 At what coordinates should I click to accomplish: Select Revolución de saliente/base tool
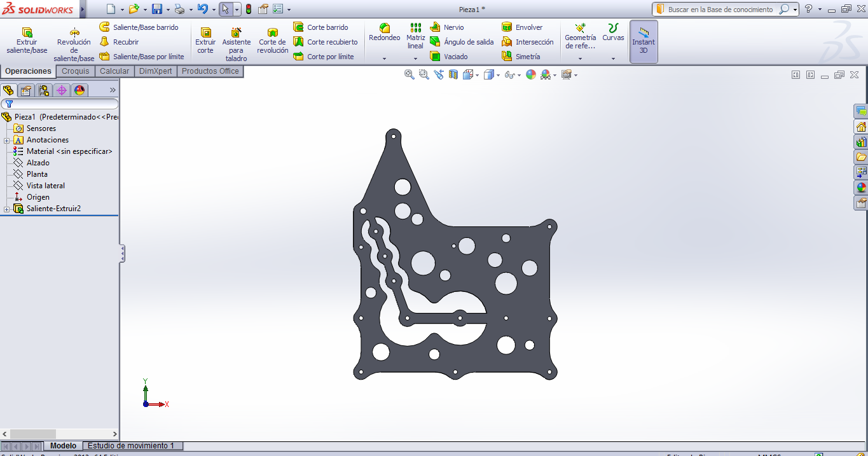(74, 45)
